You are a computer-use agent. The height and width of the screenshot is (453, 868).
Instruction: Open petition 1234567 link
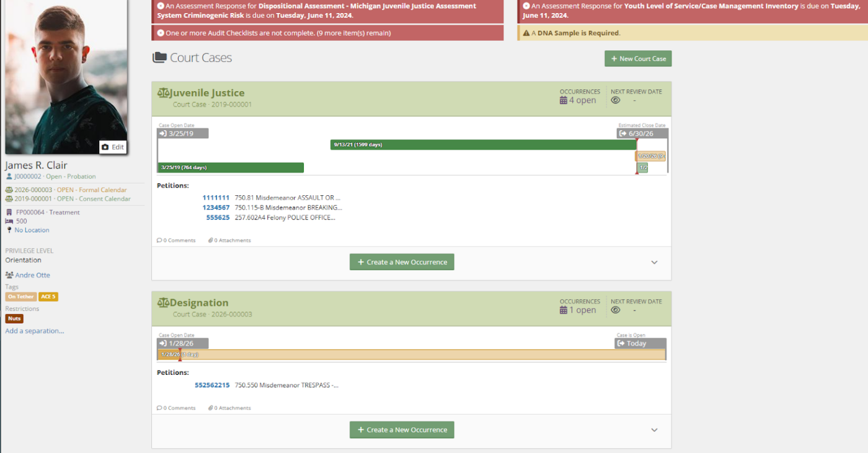pyautogui.click(x=216, y=208)
